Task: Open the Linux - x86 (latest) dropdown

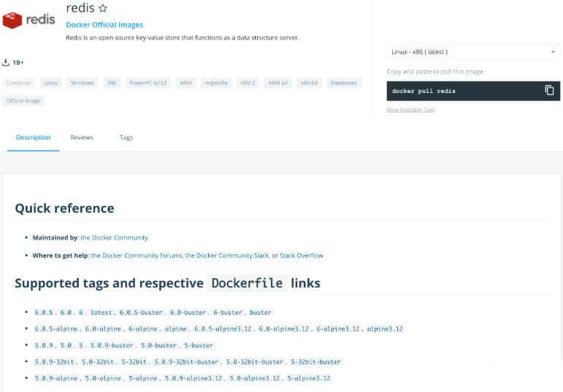Action: [x=473, y=52]
